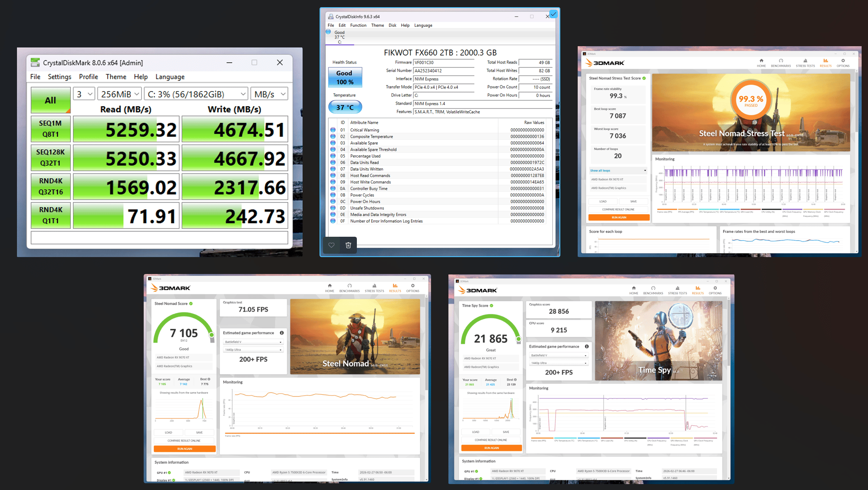This screenshot has height=490, width=868.
Task: Click the 3DMARK logo in the Steel Nomad Stress Test window
Action: [x=605, y=63]
